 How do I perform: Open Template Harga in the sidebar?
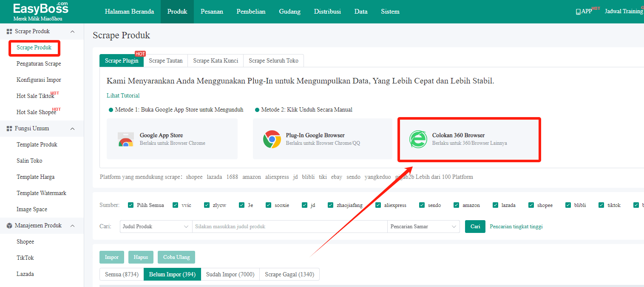point(36,177)
